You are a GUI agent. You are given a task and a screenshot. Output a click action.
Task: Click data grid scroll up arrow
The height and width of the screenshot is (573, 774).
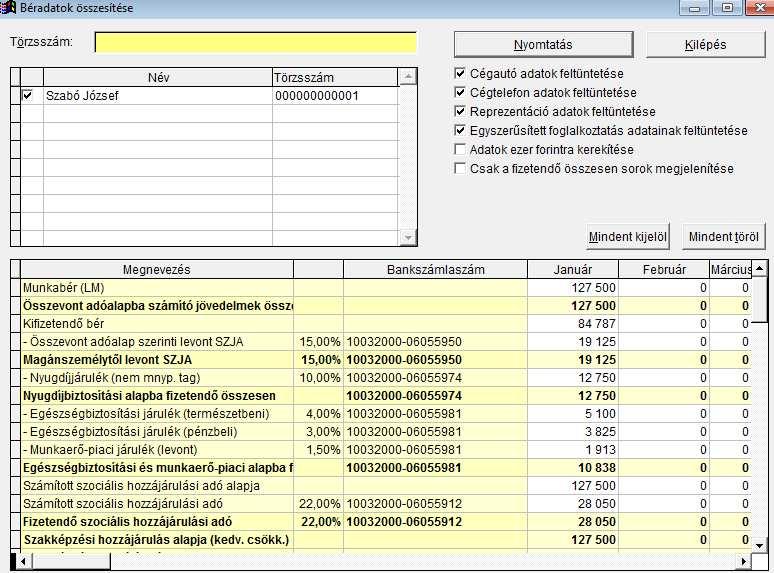click(760, 268)
